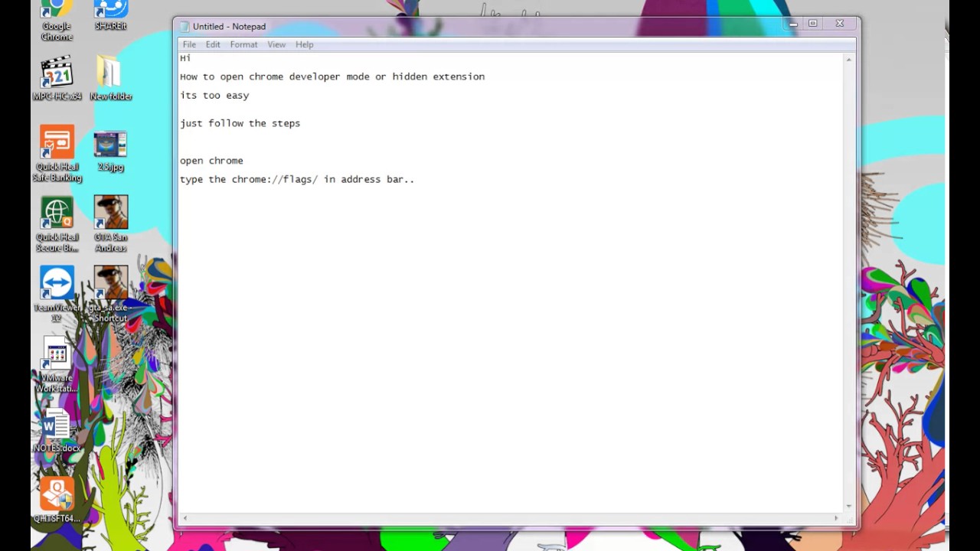Launch the SHAREit desktop icon

coord(111,16)
